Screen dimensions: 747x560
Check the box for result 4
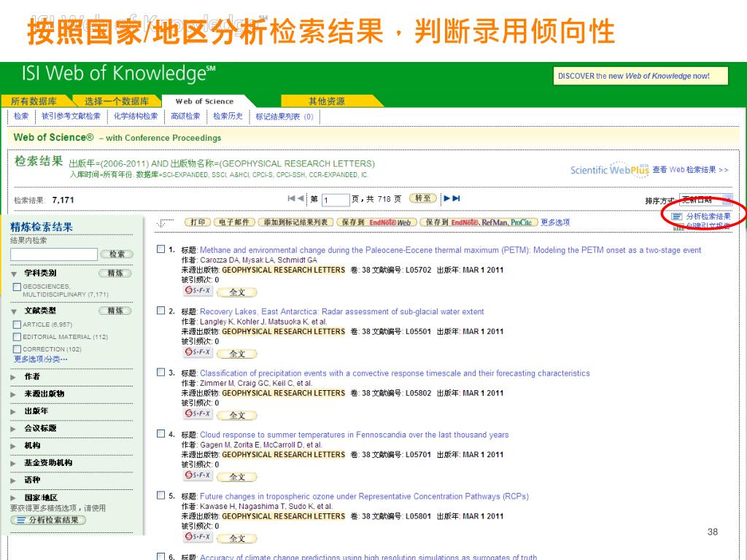click(x=161, y=434)
